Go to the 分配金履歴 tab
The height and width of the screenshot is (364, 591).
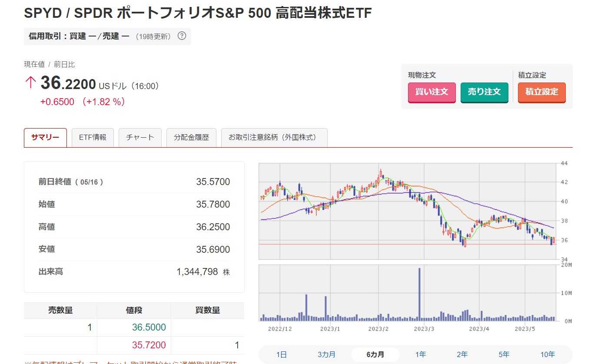coord(191,138)
